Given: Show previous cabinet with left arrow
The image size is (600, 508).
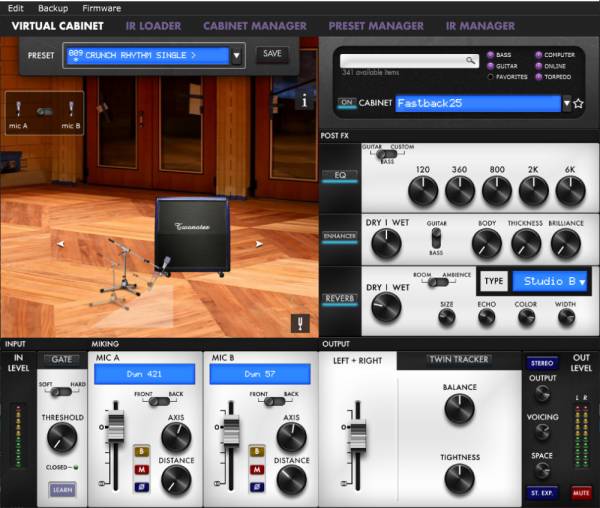Looking at the screenshot, I should 60,243.
